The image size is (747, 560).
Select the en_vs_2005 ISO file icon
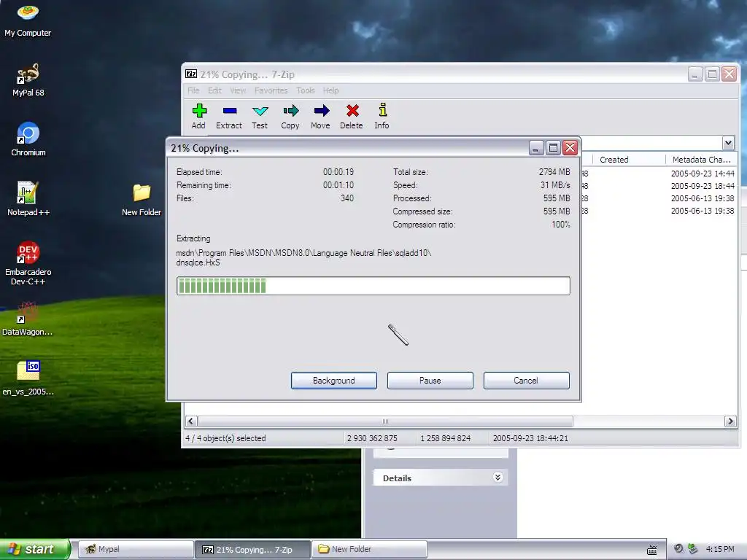(28, 378)
